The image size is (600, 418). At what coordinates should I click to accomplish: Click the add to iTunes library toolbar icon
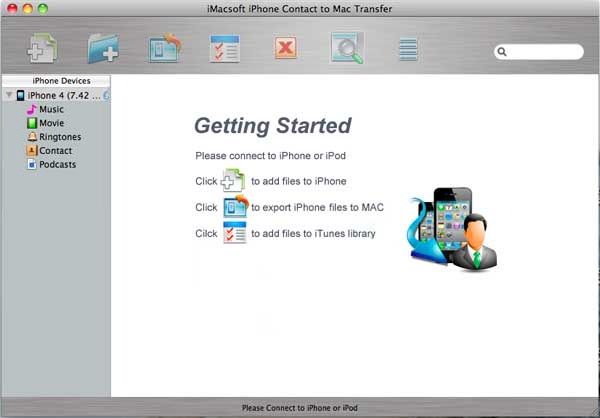pyautogui.click(x=225, y=49)
